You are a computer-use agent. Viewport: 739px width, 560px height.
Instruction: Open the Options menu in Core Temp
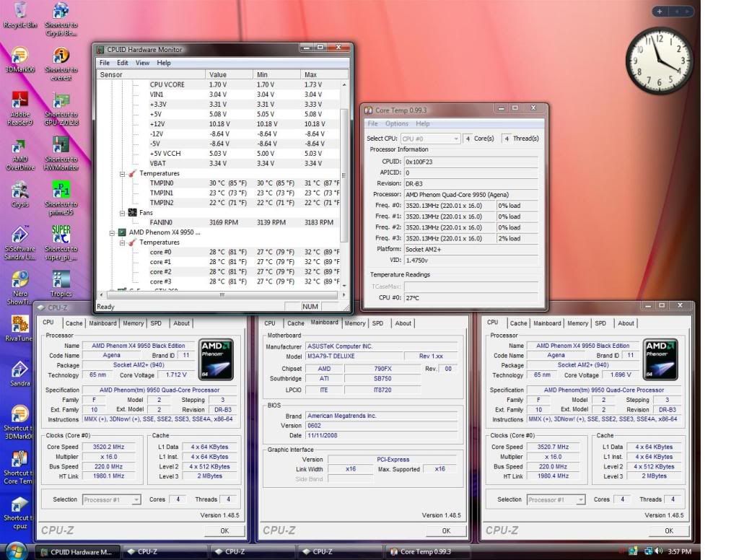pos(397,123)
